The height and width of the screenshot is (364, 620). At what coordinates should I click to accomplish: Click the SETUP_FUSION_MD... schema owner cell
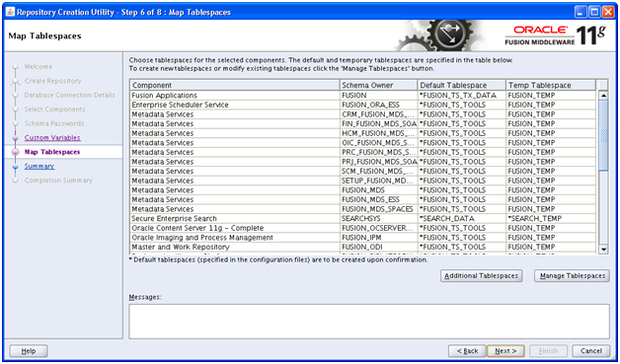(378, 181)
